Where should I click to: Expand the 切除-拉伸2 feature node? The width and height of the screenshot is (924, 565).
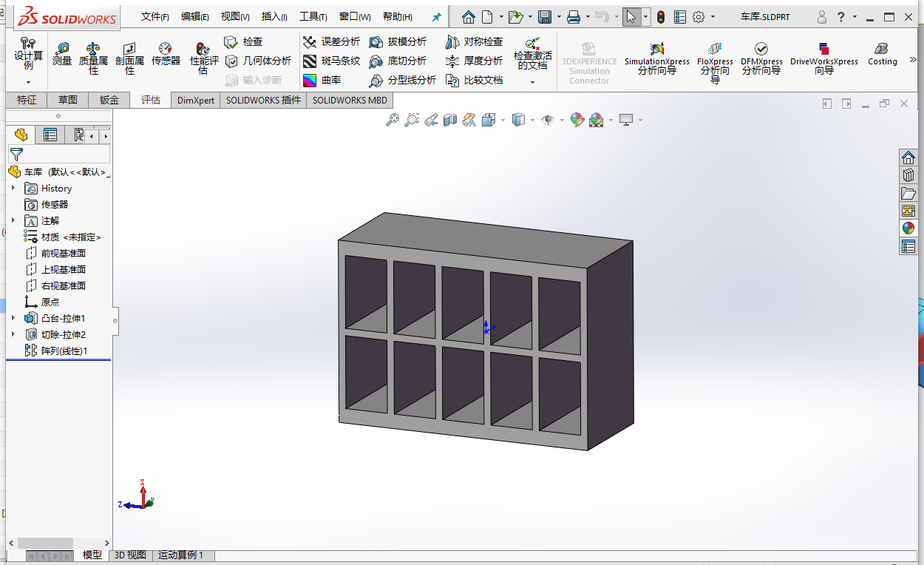13,334
